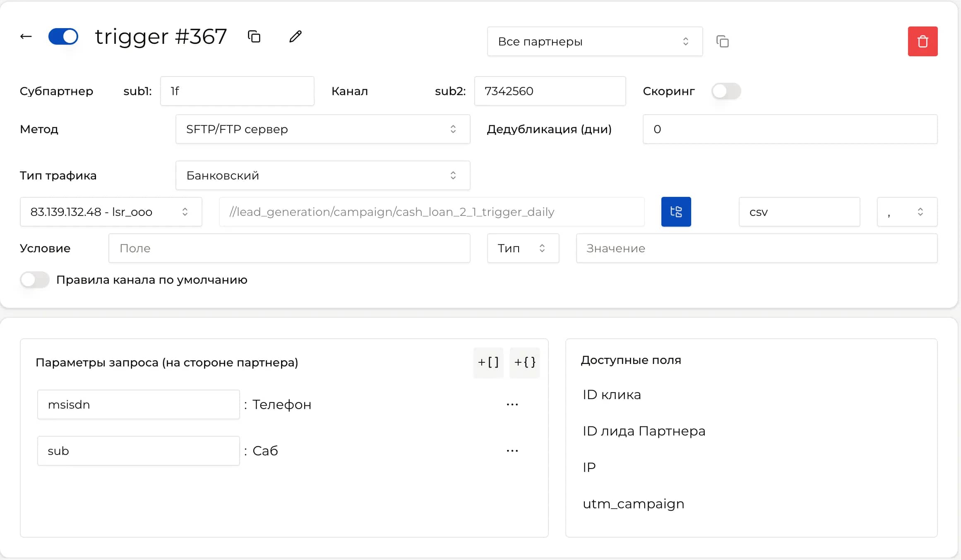Copy the trigger #367 name
Screen dimensions: 961x560
254,36
